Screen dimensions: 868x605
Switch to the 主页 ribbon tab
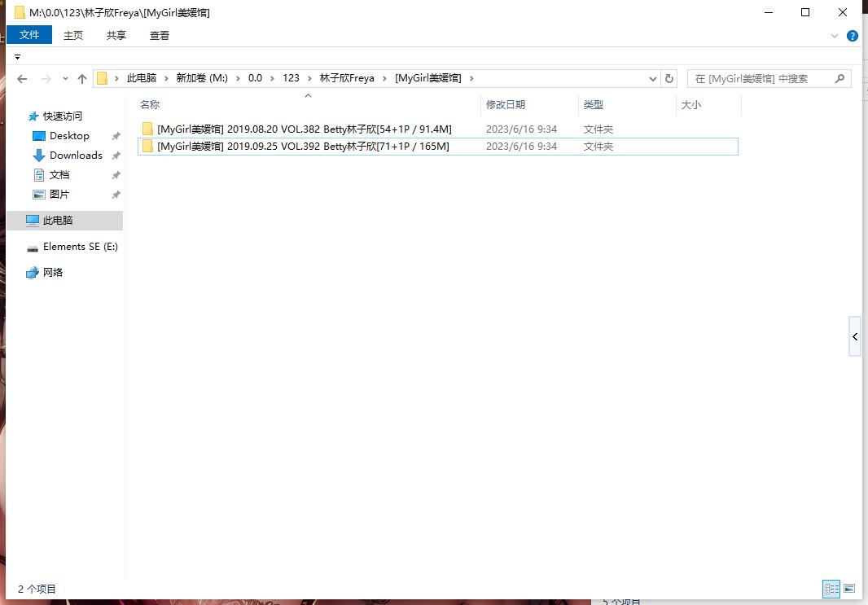[73, 36]
